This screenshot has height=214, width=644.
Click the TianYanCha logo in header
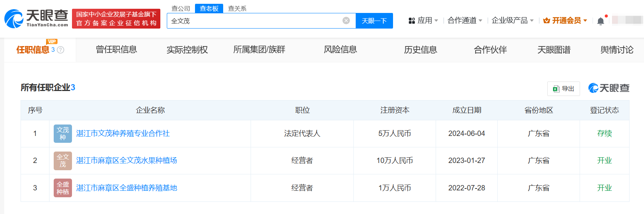pos(36,19)
